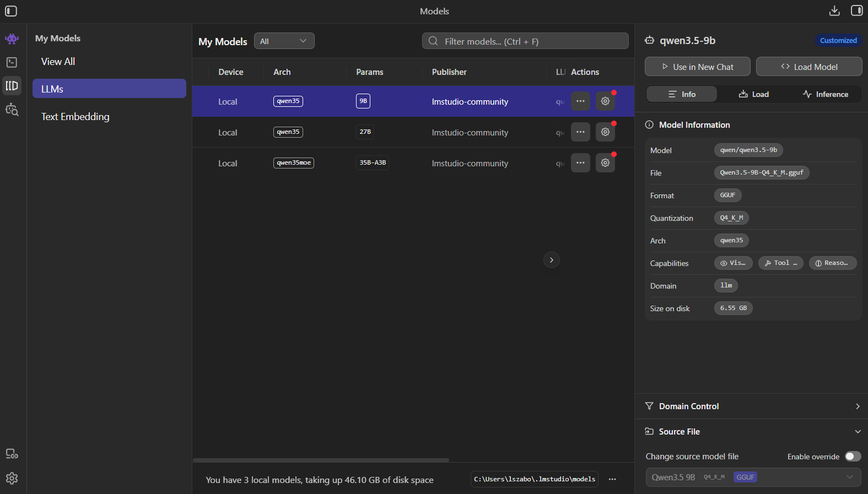Click the Reasoning capability badge

832,263
